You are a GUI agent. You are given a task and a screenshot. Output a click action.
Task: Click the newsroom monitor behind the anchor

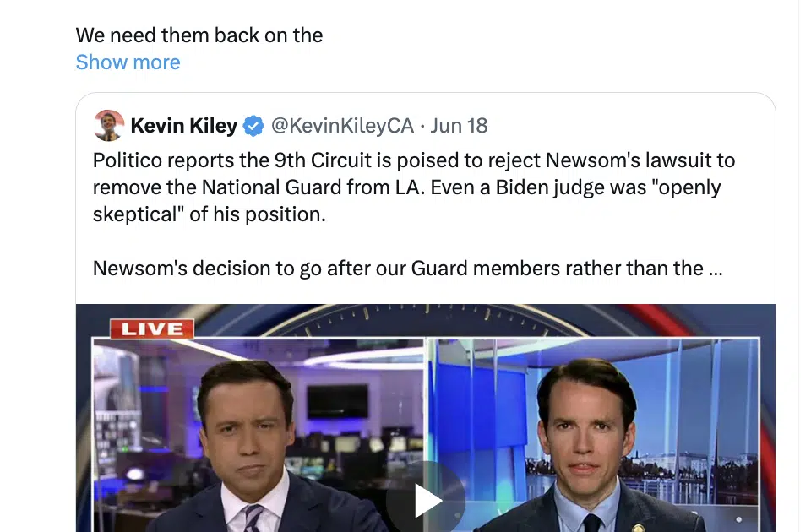click(337, 402)
